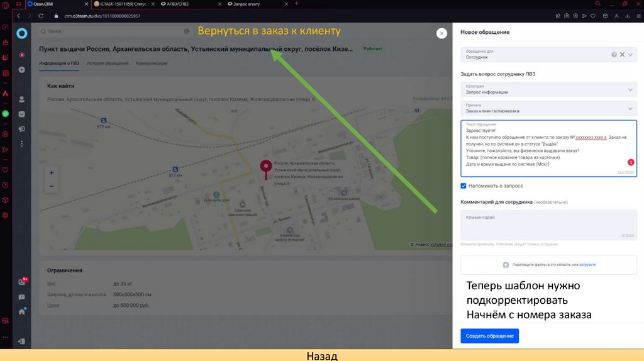This screenshot has height=361, width=644.
Task: Open the notifications icon with 9+ badge
Action: [x=23, y=281]
